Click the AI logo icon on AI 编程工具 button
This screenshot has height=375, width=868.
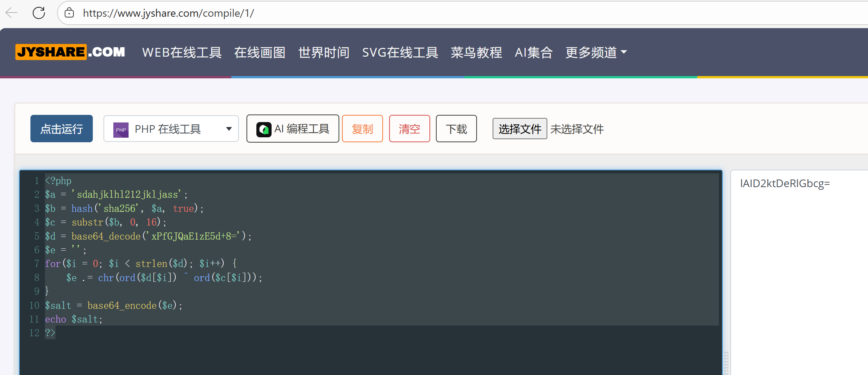click(x=264, y=129)
